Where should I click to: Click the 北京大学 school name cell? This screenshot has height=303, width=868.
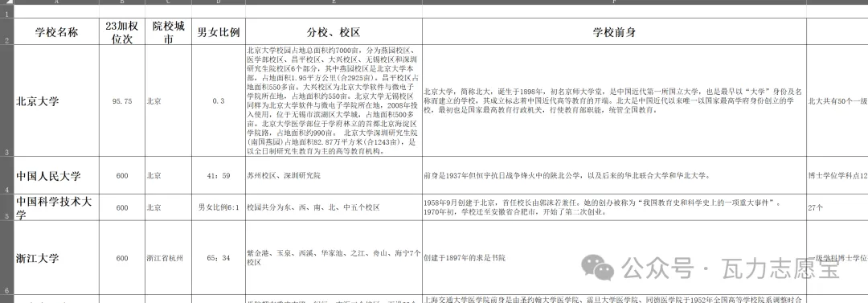[x=56, y=101]
